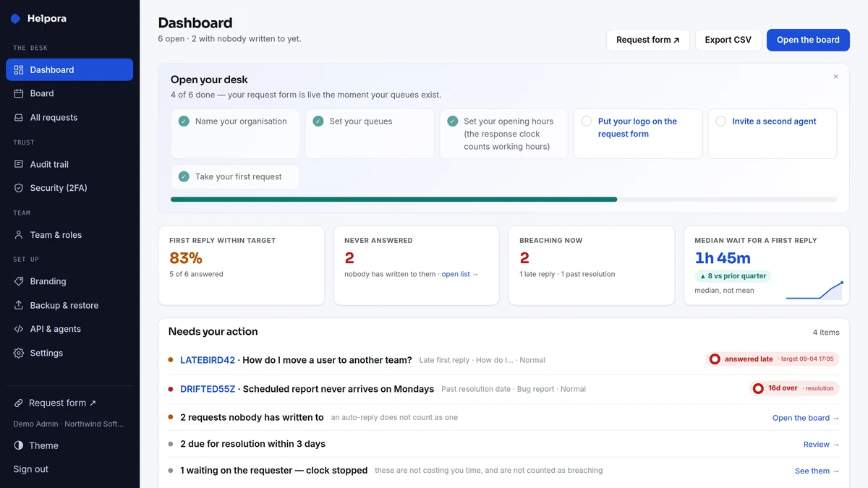The image size is (868, 488).
Task: Click the Helpora logo icon
Action: (15, 19)
